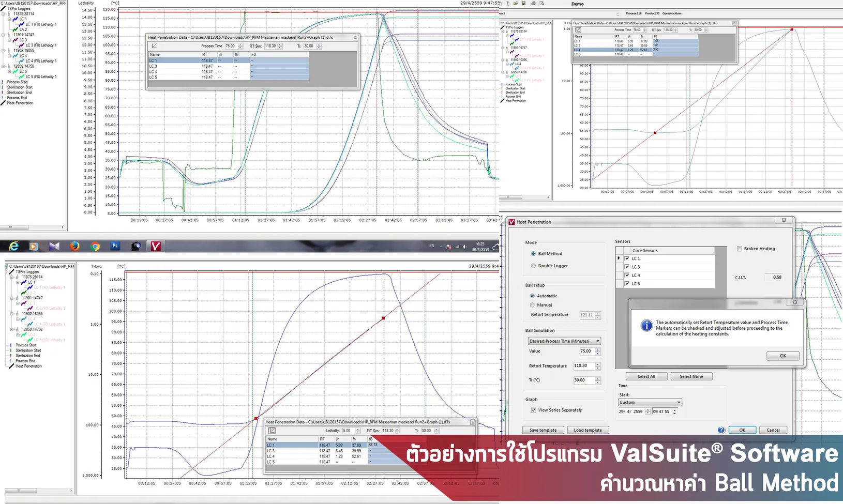Launch Photoshop from the taskbar
The width and height of the screenshot is (843, 504).
115,247
